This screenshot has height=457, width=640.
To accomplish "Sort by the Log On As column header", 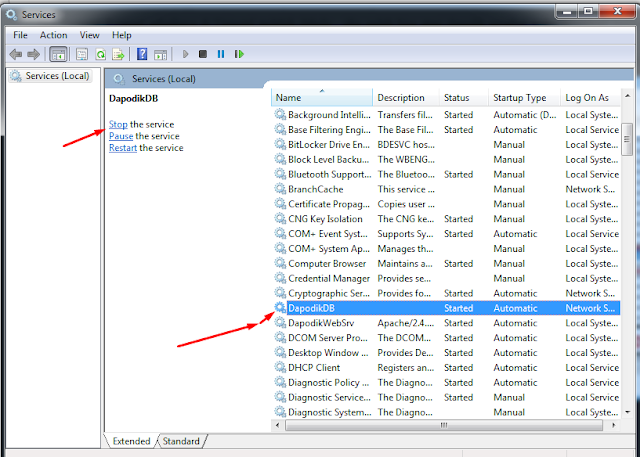I will pyautogui.click(x=591, y=98).
